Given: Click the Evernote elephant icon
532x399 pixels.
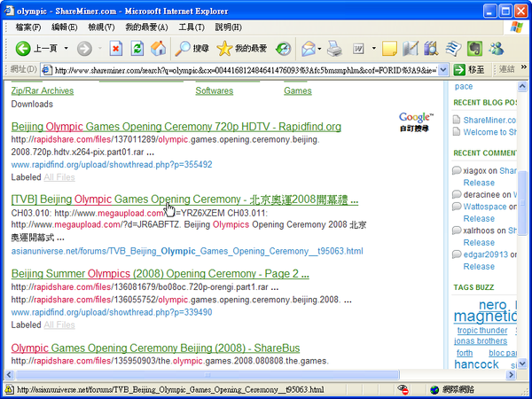Looking at the screenshot, I should [x=474, y=49].
